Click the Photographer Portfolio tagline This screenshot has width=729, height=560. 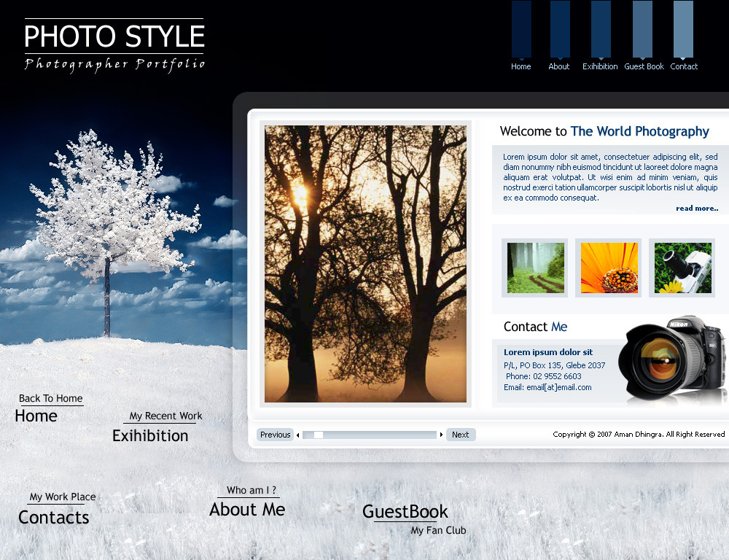click(114, 65)
